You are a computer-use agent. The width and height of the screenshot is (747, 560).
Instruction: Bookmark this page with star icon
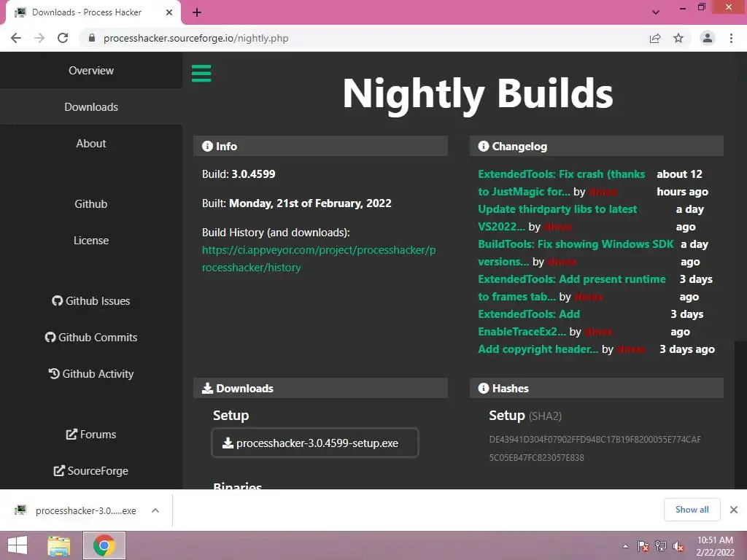point(678,38)
